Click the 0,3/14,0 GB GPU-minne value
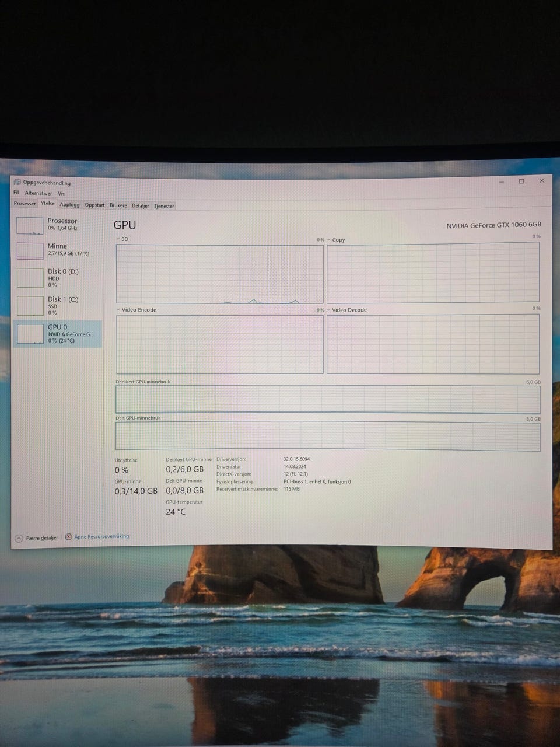The width and height of the screenshot is (560, 747). click(x=136, y=491)
